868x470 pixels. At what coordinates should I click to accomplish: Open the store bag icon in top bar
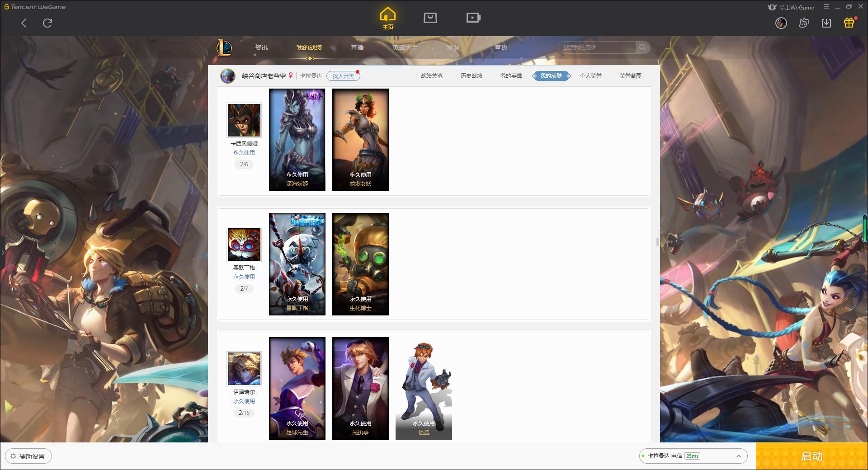tap(430, 18)
